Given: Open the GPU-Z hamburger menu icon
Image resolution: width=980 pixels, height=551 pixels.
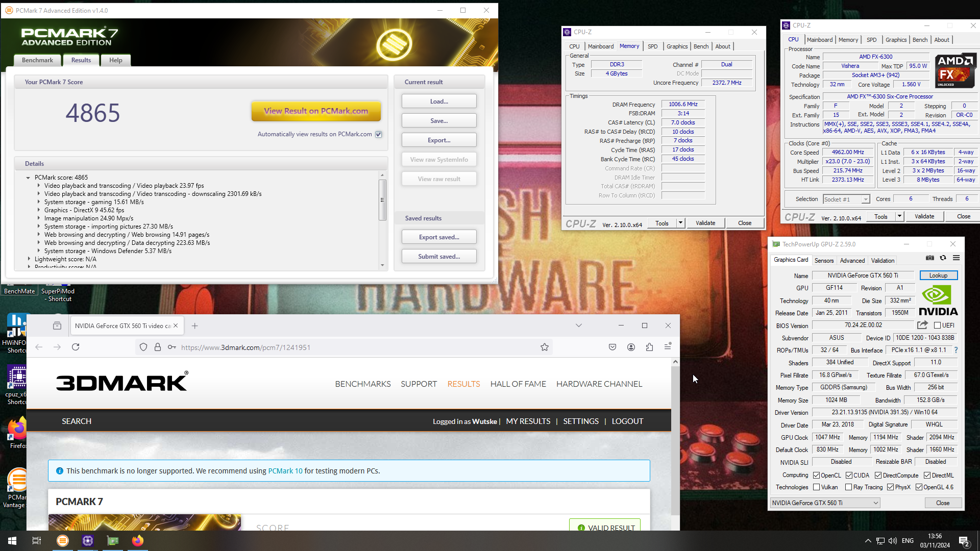Looking at the screenshot, I should [957, 258].
